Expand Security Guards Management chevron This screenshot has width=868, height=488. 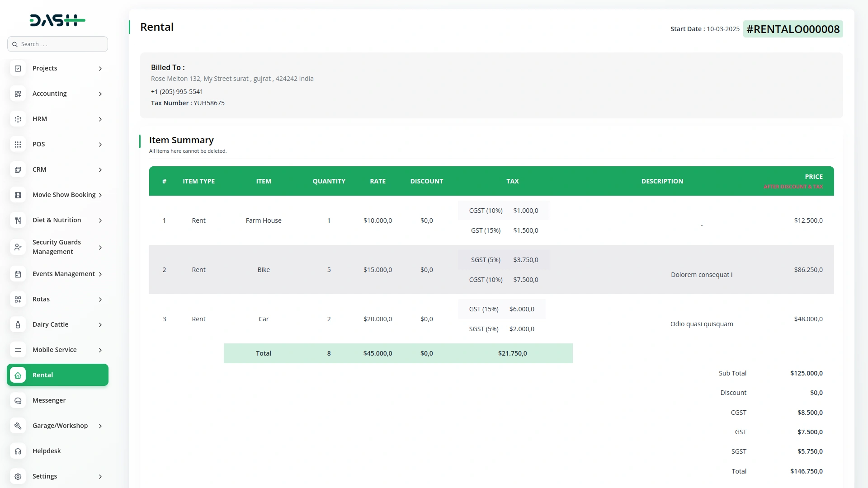click(100, 248)
